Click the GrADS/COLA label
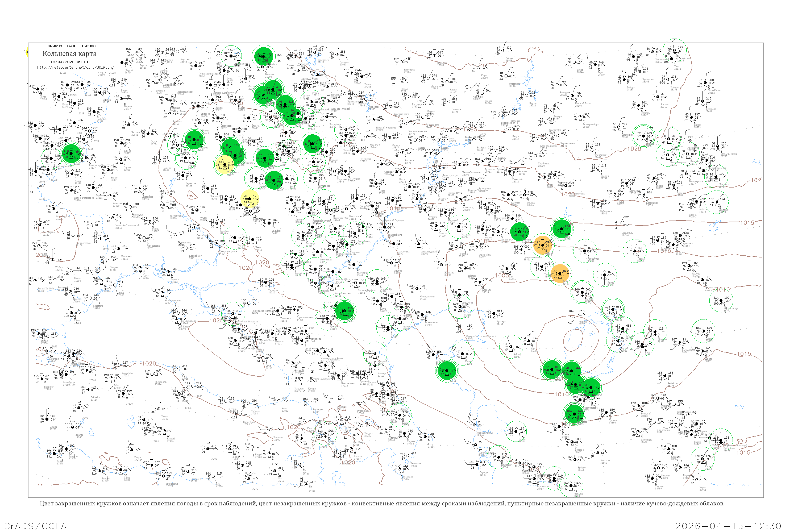This screenshot has height=532, width=798. (x=35, y=526)
